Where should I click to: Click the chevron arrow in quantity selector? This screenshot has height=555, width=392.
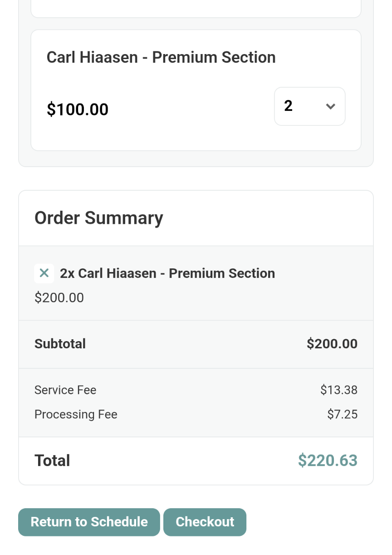330,106
